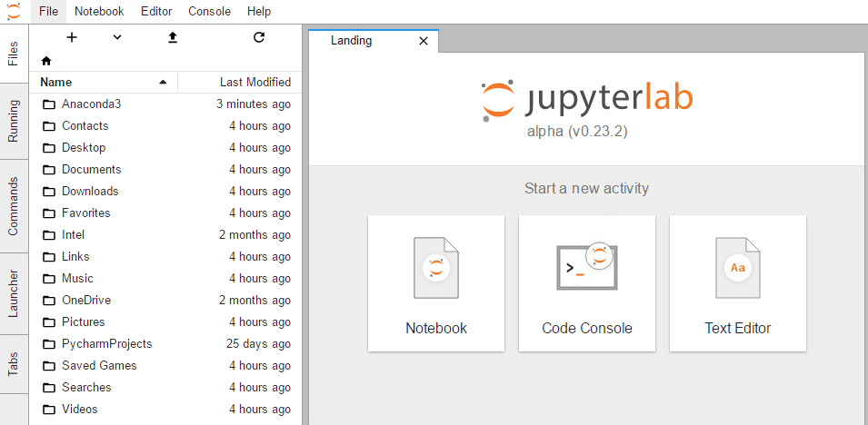Sort files by the Name column header
This screenshot has height=425, width=868.
click(103, 83)
